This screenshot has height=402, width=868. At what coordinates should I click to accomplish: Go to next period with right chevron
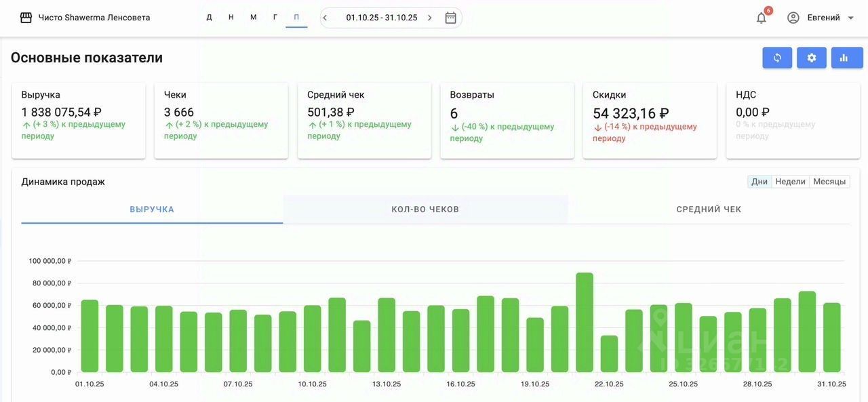coord(429,18)
